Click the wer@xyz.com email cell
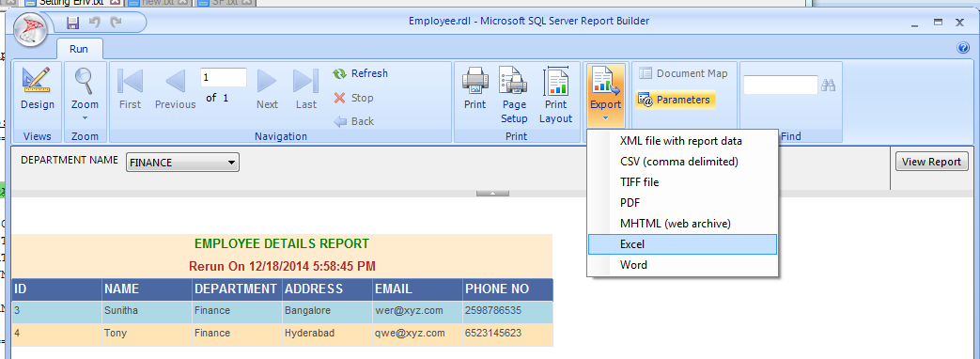980x359 pixels. 417,311
